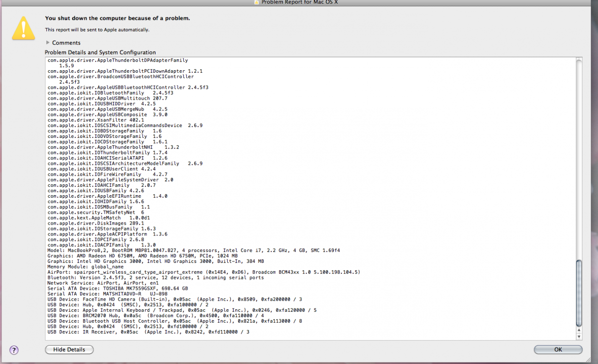Select 'com.apple.driver.AppleThunderboltDPAdapterFamily' line
This screenshot has height=364, width=598.
point(118,60)
